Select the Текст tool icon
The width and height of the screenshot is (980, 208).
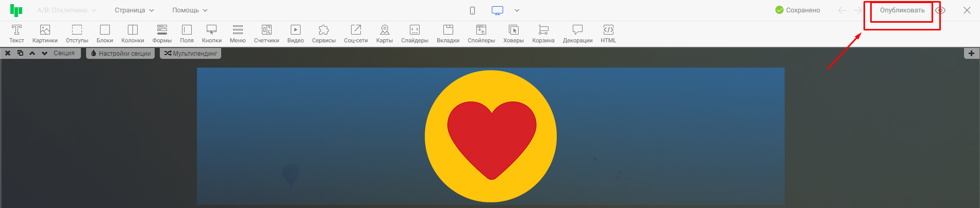[16, 33]
